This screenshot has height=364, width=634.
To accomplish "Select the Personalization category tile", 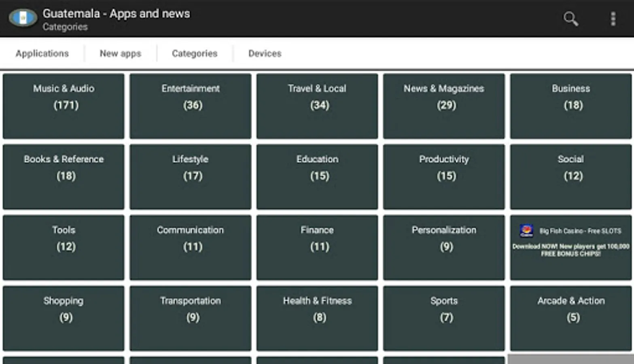I will 444,248.
